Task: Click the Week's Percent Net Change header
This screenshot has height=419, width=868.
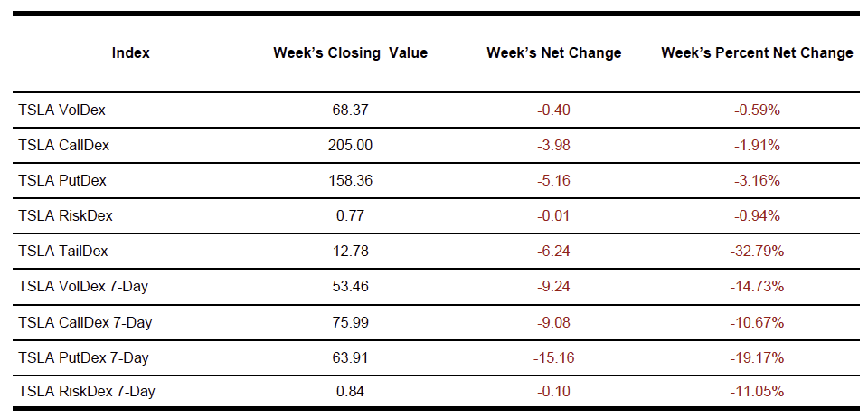Action: 757,53
